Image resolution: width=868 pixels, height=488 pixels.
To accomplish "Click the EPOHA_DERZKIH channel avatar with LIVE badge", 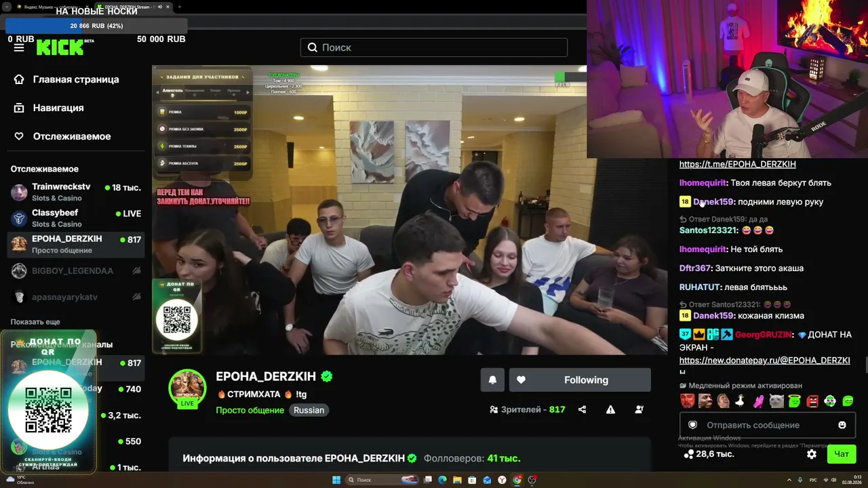I will (187, 389).
